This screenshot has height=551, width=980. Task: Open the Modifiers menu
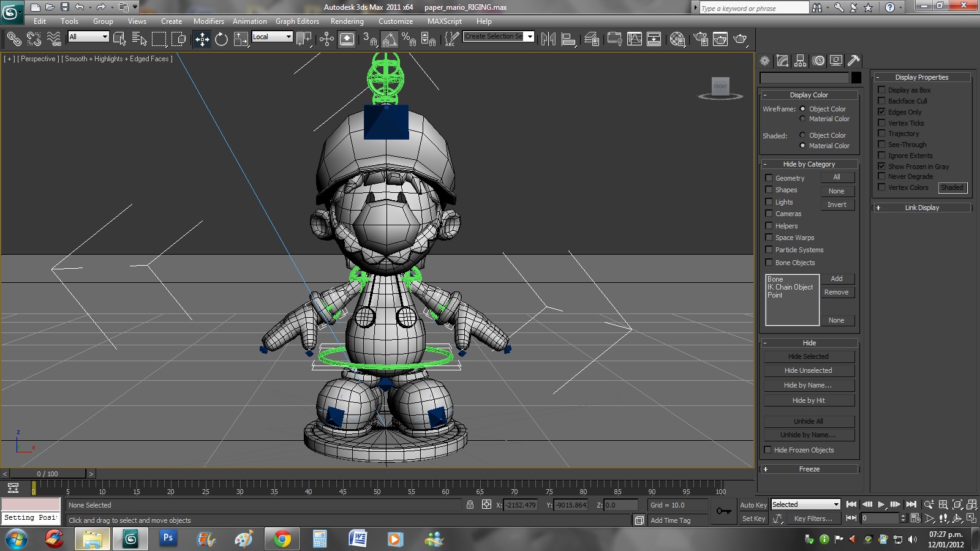(x=209, y=21)
